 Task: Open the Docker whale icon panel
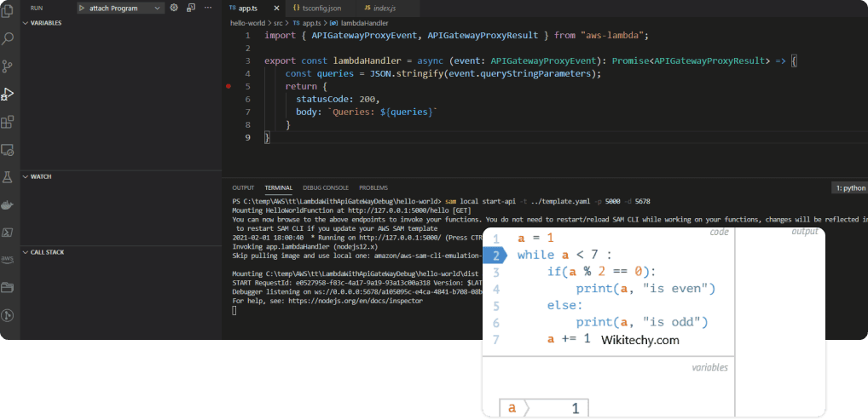pyautogui.click(x=9, y=204)
